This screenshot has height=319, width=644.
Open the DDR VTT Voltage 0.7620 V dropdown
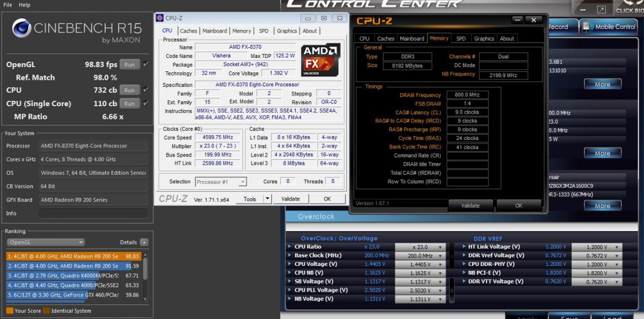pyautogui.click(x=596, y=281)
